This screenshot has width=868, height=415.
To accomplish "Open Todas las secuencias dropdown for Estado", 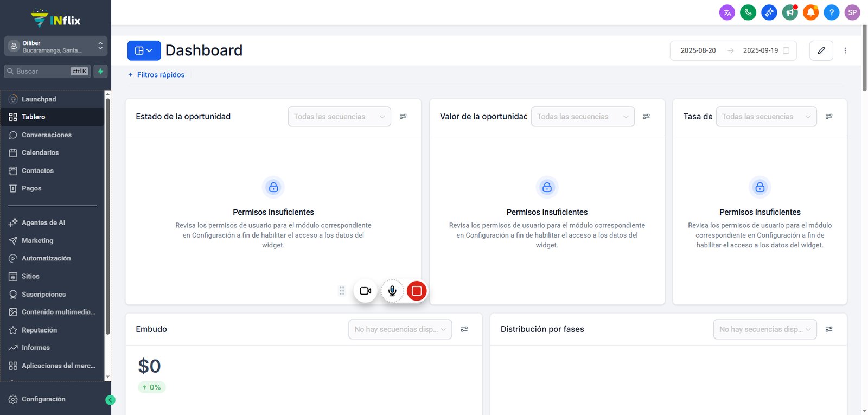I will coord(339,117).
